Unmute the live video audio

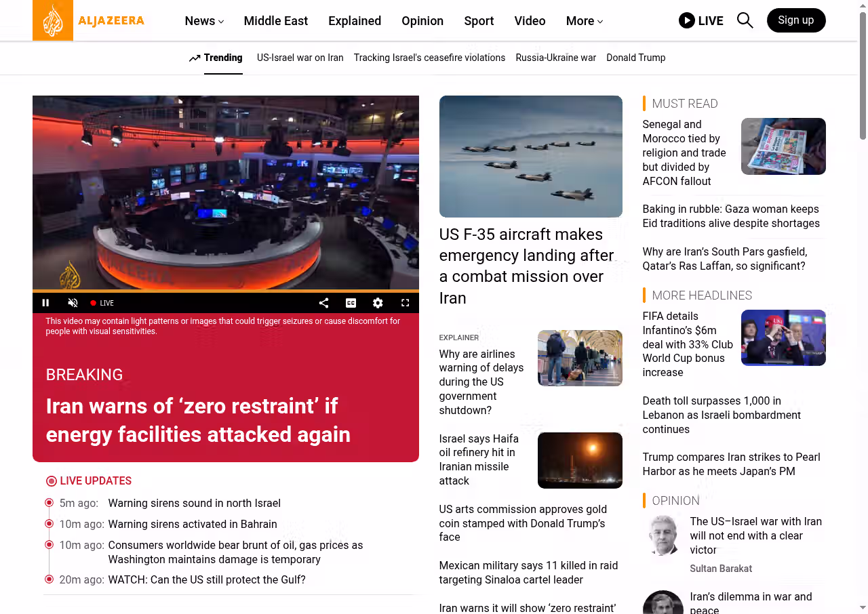[x=73, y=303]
